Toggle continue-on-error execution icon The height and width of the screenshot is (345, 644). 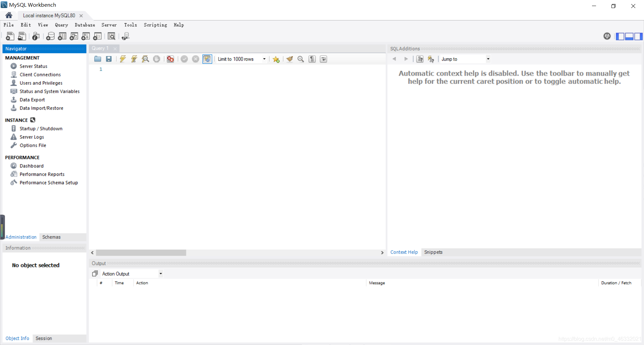pos(170,59)
